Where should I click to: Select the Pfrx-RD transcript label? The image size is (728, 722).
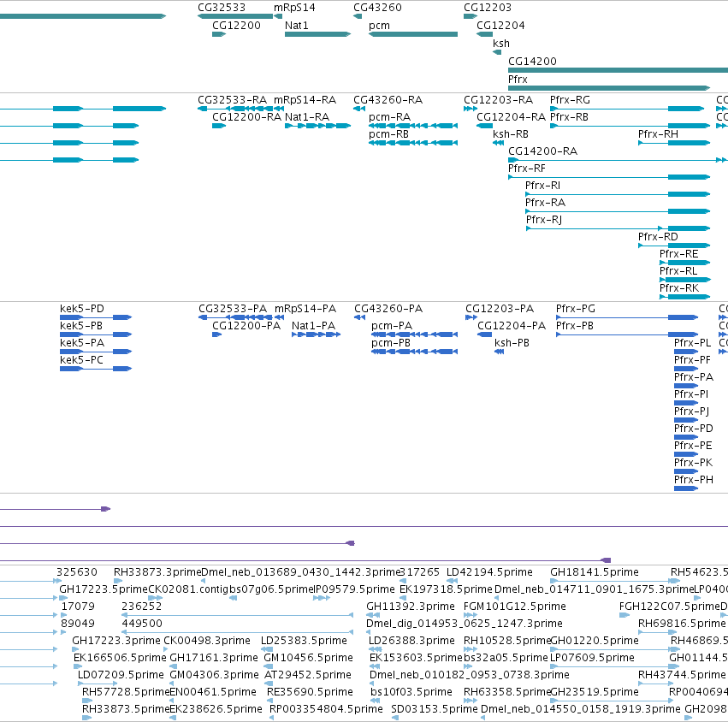[658, 237]
